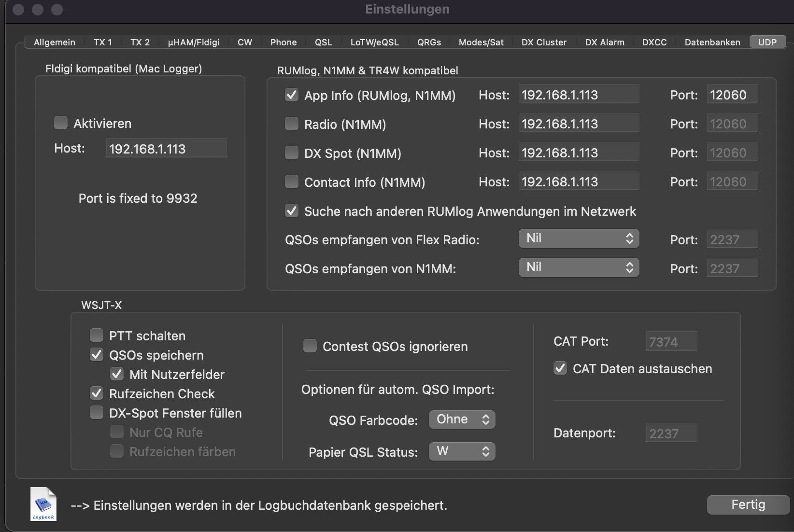
Task: Select the µHAM/Fldigi tab
Action: tap(194, 42)
